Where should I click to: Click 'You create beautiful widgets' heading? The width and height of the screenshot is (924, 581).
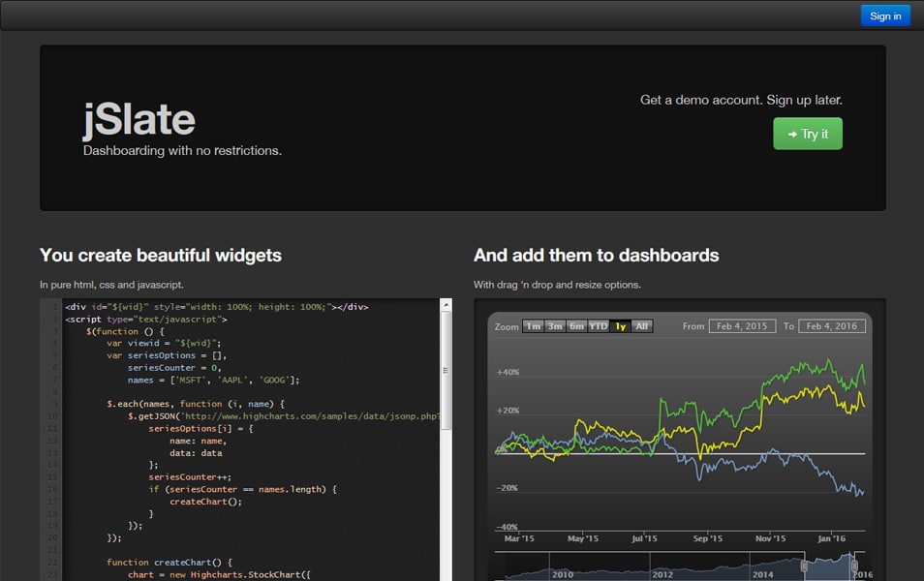160,255
